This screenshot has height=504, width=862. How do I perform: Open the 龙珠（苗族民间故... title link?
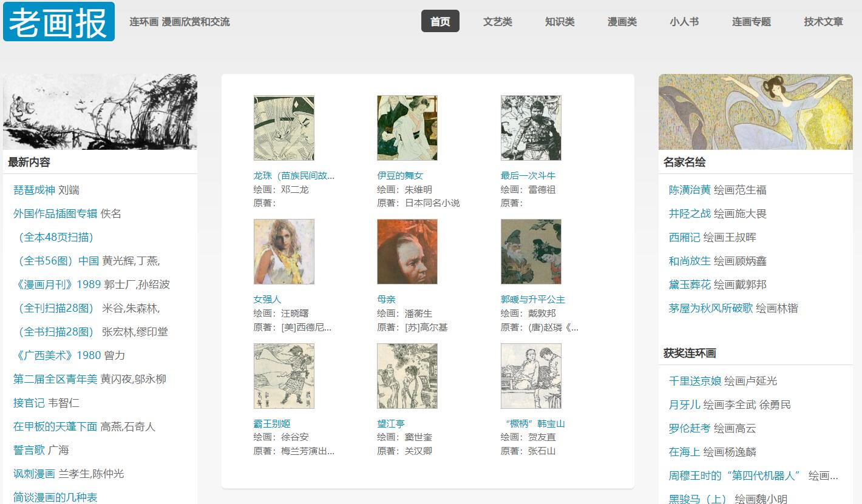click(x=294, y=176)
